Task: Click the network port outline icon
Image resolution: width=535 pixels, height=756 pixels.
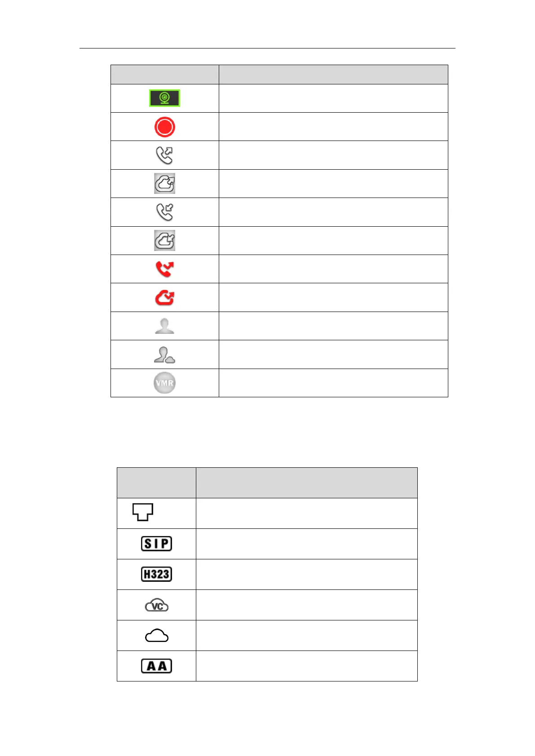Action: point(143,512)
